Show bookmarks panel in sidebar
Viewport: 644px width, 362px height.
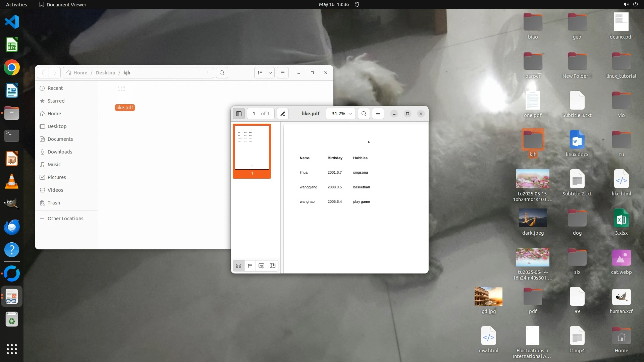(273, 266)
